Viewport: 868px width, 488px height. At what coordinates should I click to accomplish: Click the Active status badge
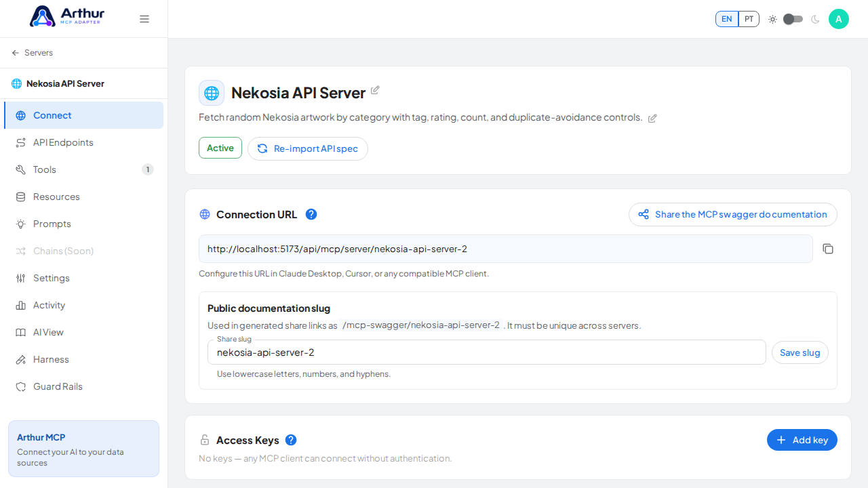(220, 148)
